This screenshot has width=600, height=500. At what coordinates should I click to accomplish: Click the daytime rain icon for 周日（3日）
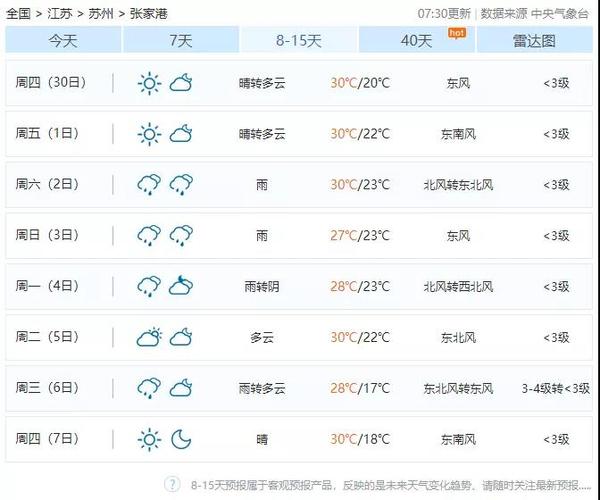149,236
